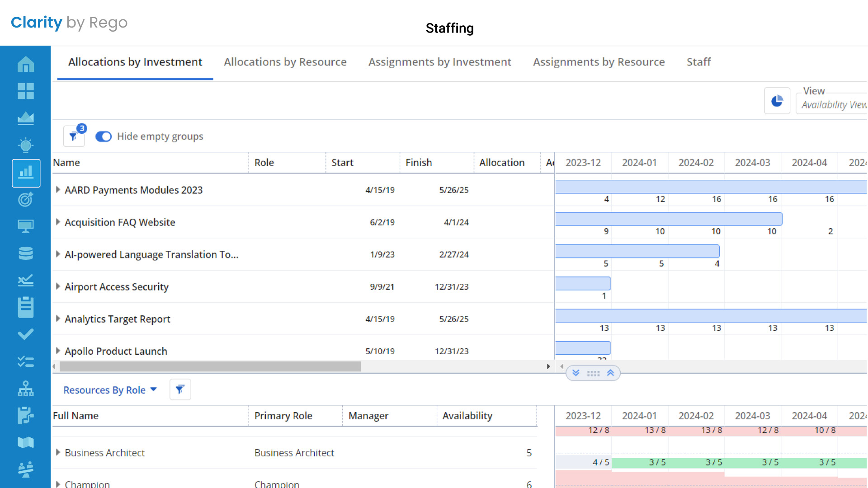
Task: Open the filter with badge 3
Action: (74, 136)
